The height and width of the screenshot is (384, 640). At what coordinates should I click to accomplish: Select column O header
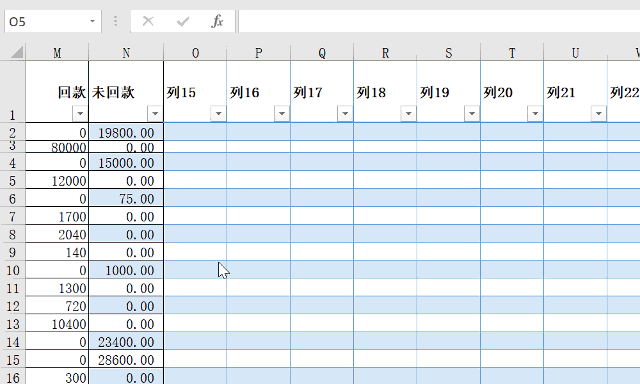point(196,53)
